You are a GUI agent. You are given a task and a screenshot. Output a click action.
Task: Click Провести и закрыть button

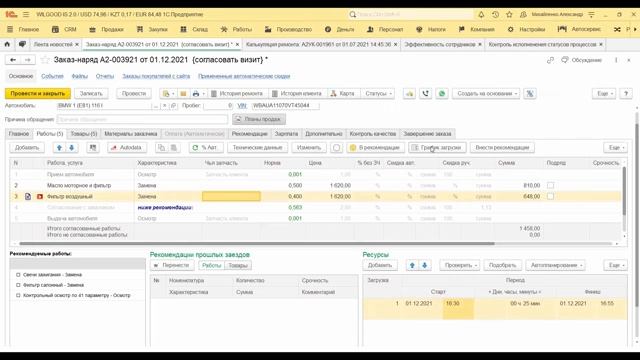(38, 93)
